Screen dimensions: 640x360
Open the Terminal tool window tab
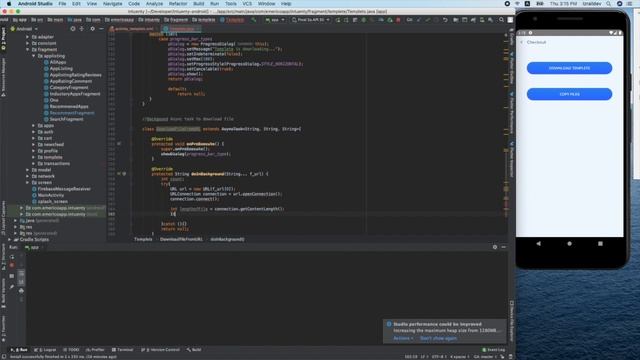point(122,350)
